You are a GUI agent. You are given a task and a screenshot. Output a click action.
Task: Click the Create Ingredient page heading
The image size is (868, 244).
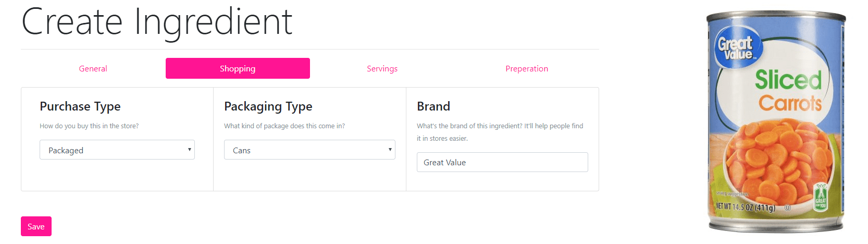(157, 22)
